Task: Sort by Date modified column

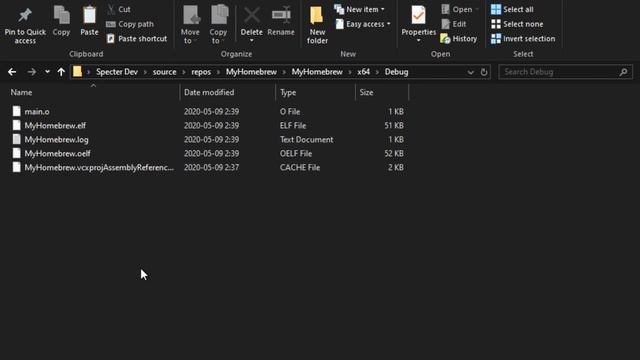Action: click(209, 92)
